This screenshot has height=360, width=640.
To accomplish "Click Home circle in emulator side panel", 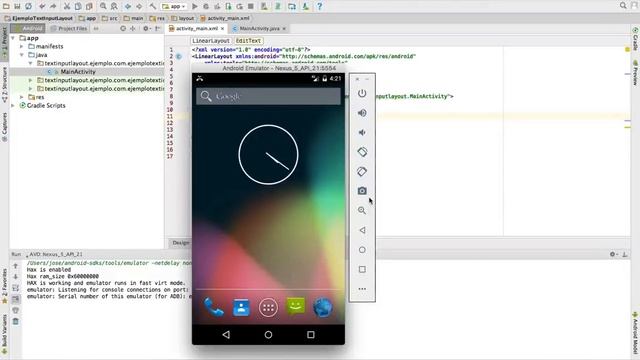I will point(362,250).
